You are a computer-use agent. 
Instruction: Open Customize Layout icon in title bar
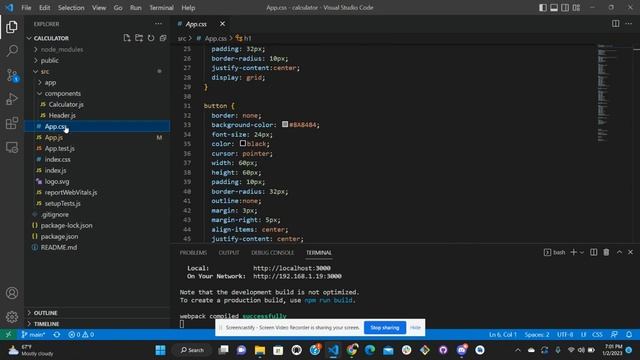point(576,7)
